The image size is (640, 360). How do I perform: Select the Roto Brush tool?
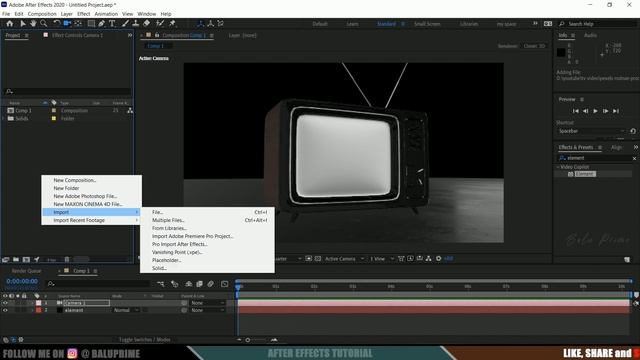160,24
